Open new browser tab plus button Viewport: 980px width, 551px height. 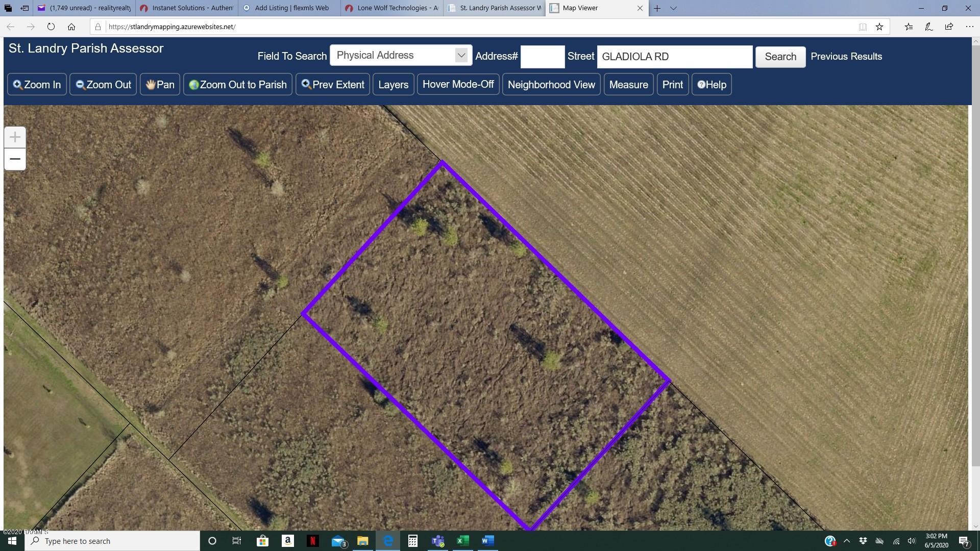pos(657,8)
